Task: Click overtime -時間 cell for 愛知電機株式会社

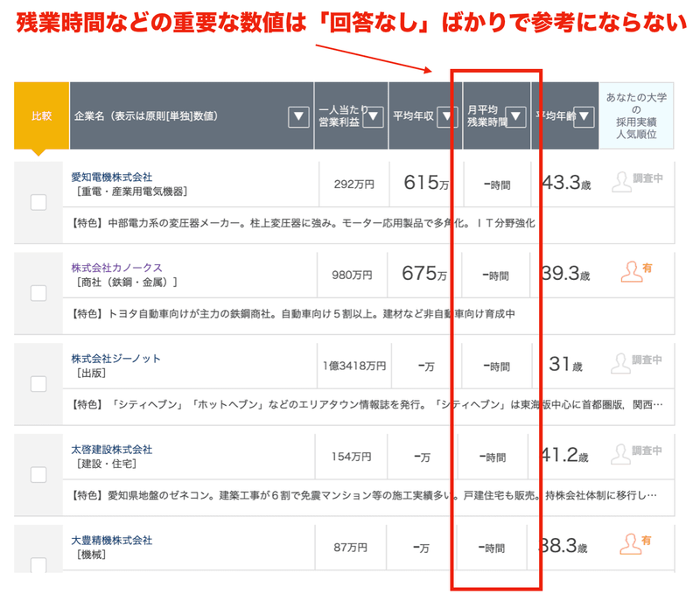Action: point(497,185)
